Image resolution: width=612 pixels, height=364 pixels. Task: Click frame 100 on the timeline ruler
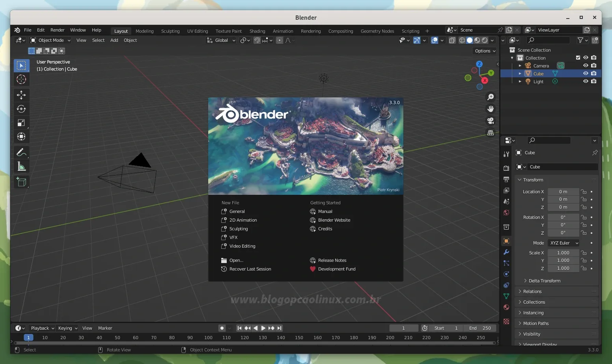click(x=208, y=338)
